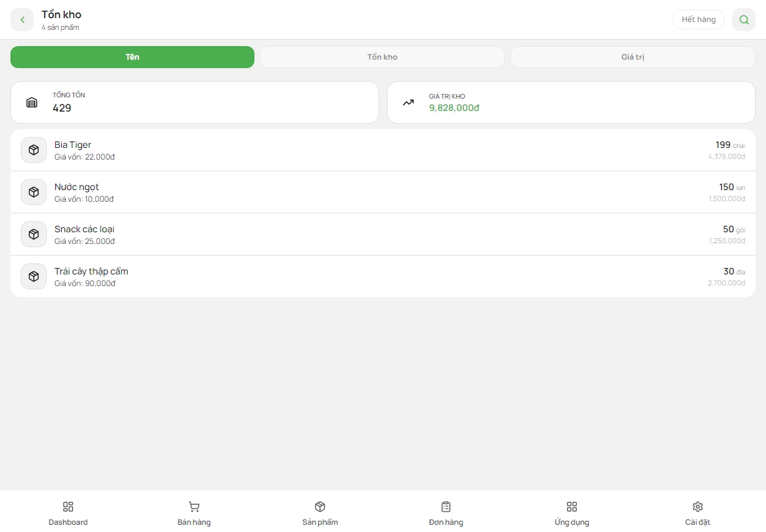
Task: Click the box icon for Trái cây thập cẩm
Action: click(34, 277)
